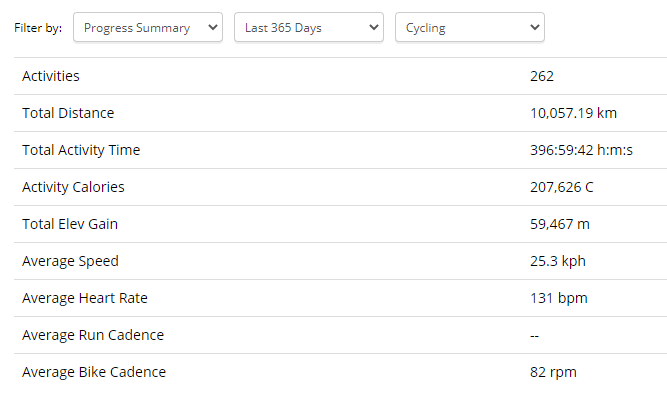The image size is (667, 406).
Task: Select the Total Elev Gain label
Action: pyautogui.click(x=70, y=224)
